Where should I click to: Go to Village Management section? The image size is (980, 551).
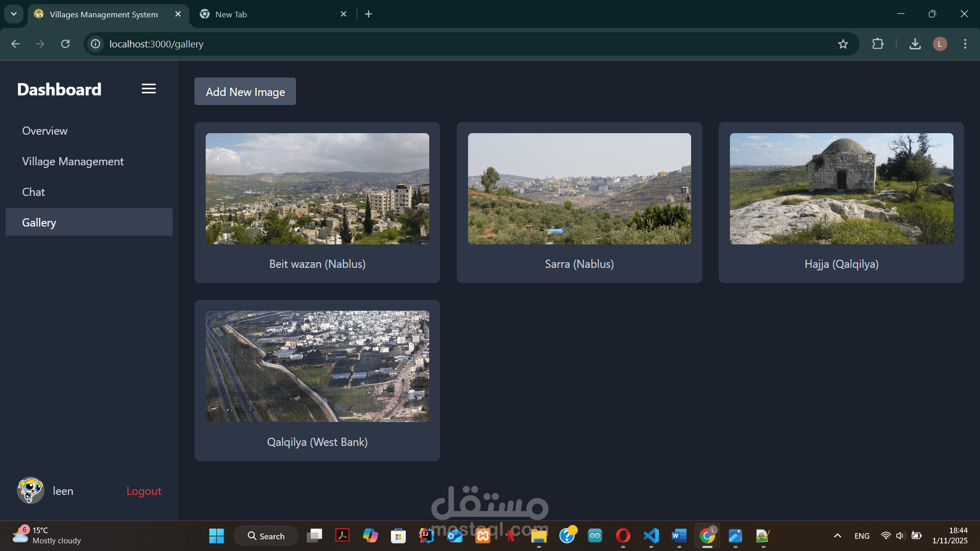pos(72,161)
